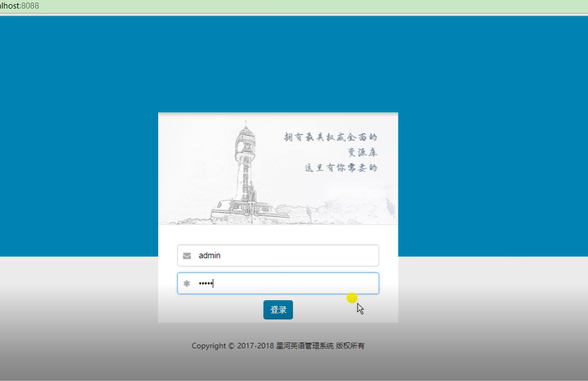Click the copyright text 星河英语管理系统 版权所有
This screenshot has width=588, height=381.
coord(320,346)
